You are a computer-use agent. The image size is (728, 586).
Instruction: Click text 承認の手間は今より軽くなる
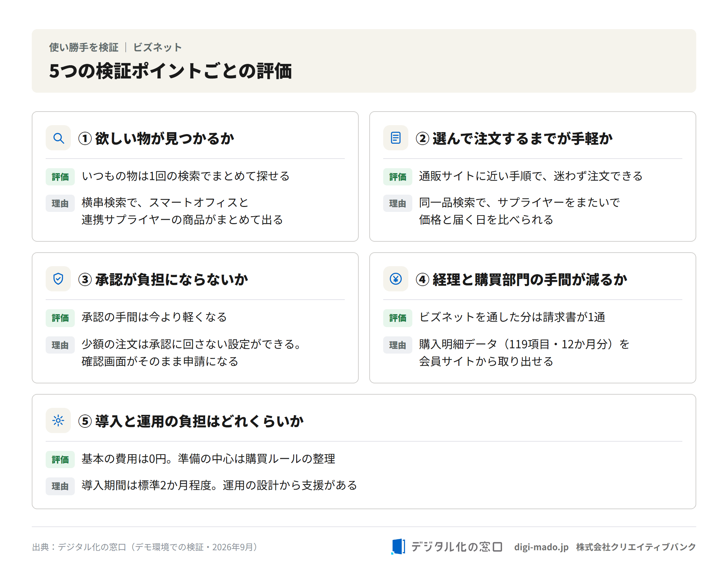154,317
